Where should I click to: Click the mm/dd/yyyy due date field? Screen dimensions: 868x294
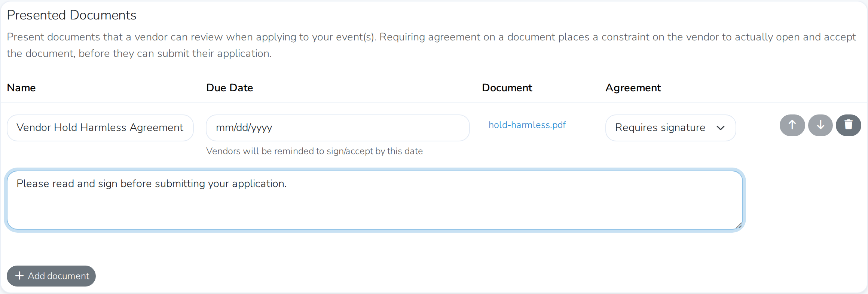337,128
